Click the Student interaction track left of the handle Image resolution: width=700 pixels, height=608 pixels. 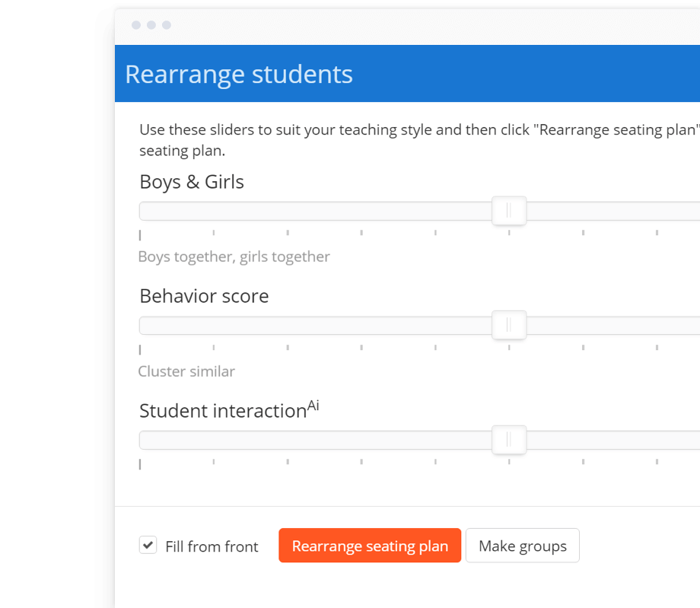316,440
